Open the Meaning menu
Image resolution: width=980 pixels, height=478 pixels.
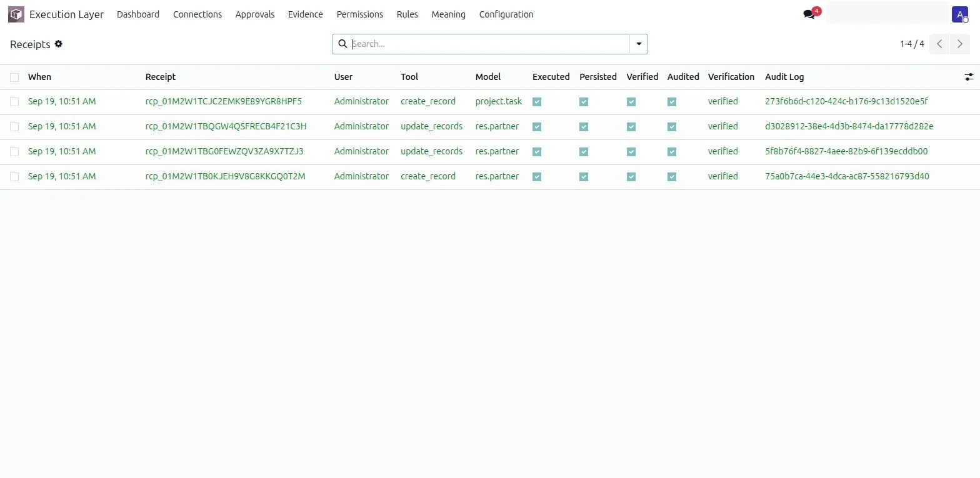click(449, 14)
